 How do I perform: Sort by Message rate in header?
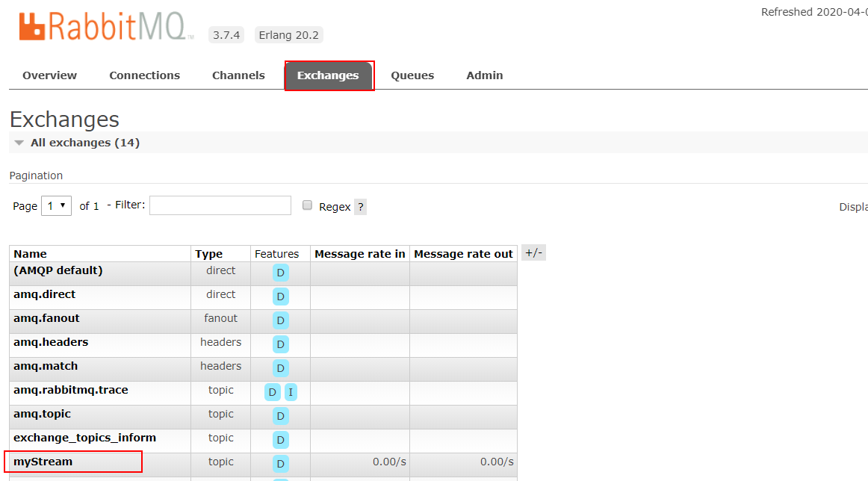coord(360,254)
